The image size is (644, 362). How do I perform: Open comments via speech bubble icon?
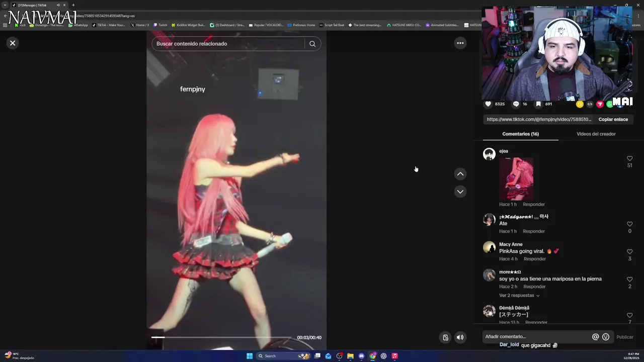click(516, 104)
